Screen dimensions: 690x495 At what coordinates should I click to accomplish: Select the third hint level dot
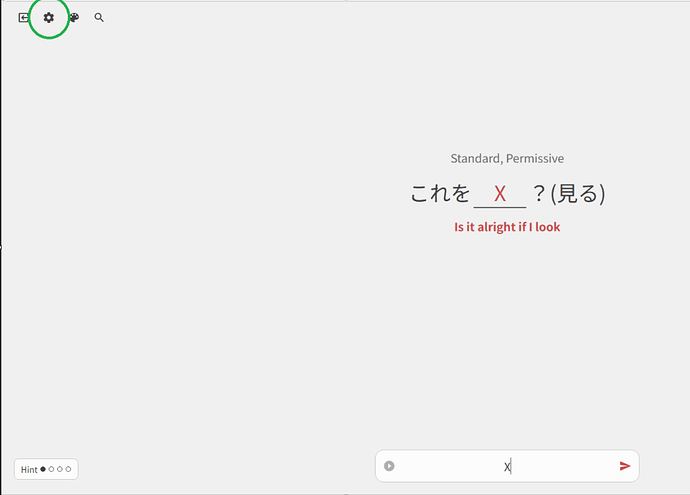tap(60, 469)
